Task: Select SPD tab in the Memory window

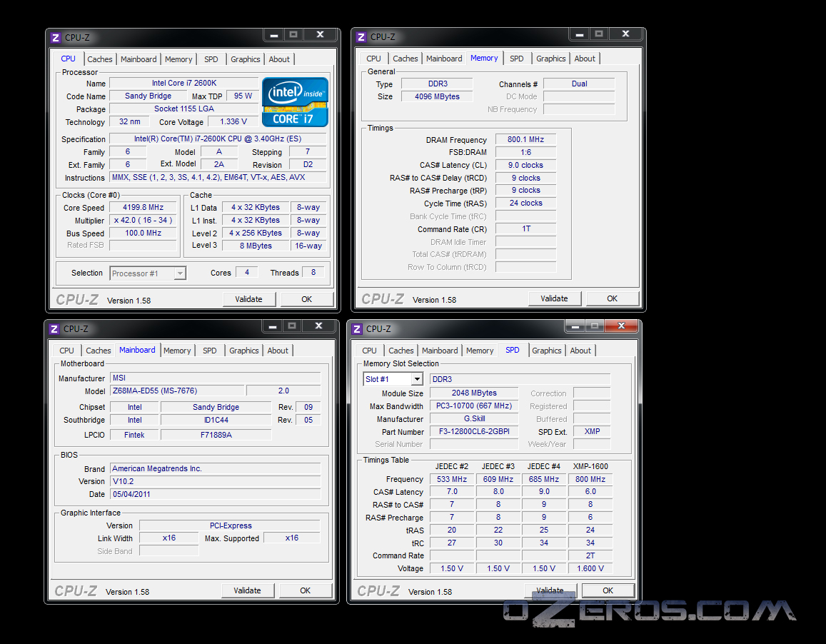Action: tap(517, 59)
